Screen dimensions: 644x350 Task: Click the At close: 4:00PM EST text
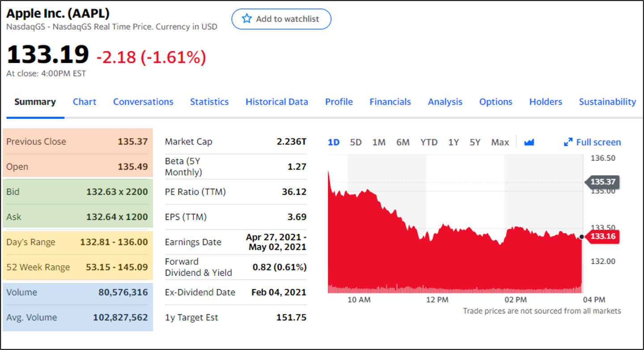tap(46, 73)
